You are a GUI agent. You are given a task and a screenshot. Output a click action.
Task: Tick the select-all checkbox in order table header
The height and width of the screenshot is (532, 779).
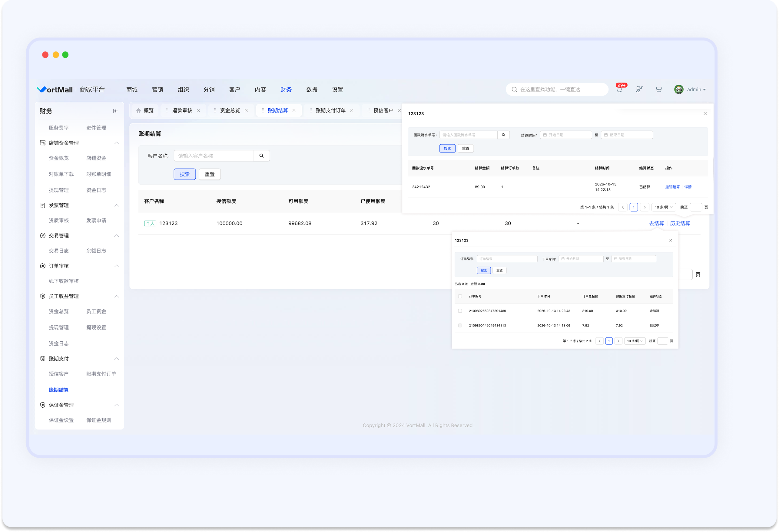click(x=460, y=297)
